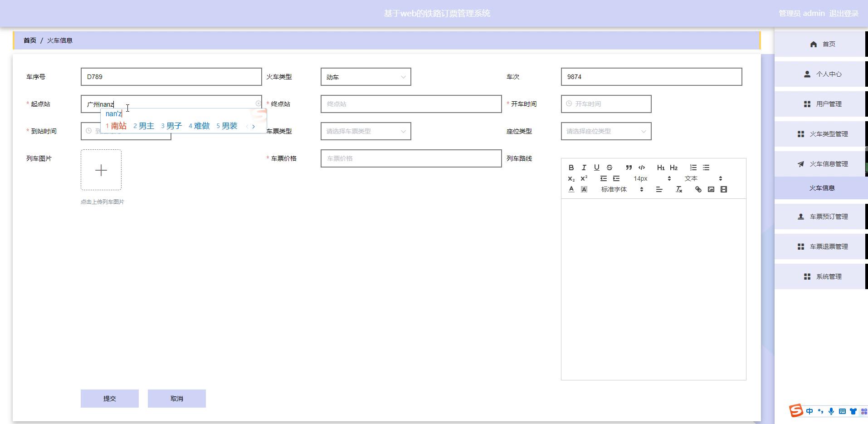Choose IME candidate 男主
This screenshot has width=868, height=424.
pyautogui.click(x=144, y=126)
